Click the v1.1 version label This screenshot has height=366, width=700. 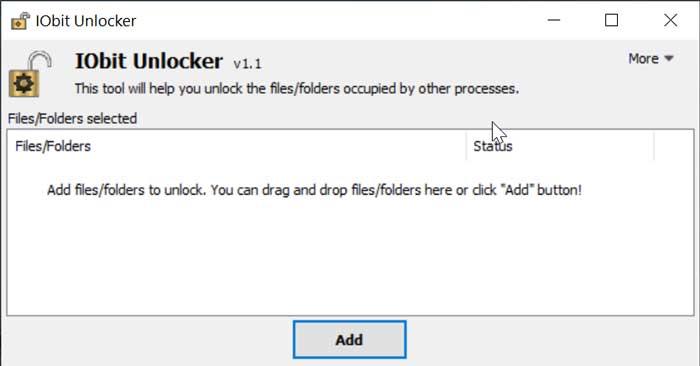point(247,64)
